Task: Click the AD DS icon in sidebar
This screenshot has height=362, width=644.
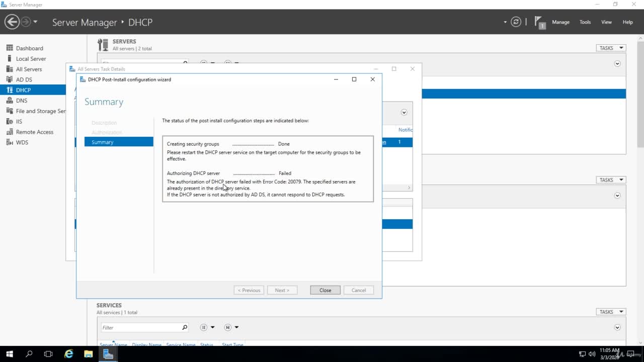Action: 9,79
